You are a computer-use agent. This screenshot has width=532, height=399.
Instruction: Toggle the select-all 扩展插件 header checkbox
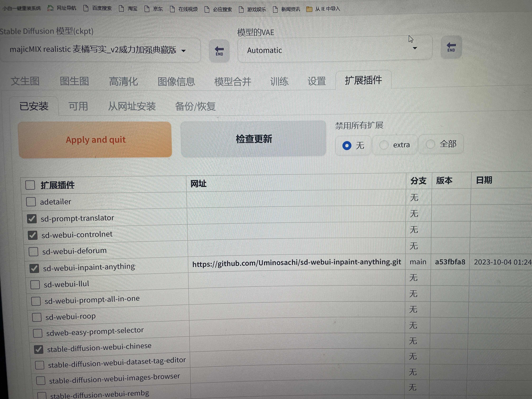click(30, 185)
